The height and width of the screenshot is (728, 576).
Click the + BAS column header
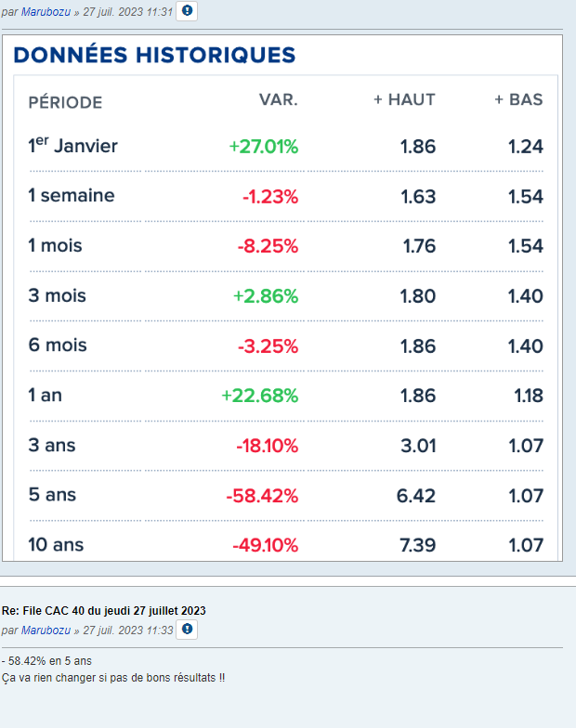[518, 100]
